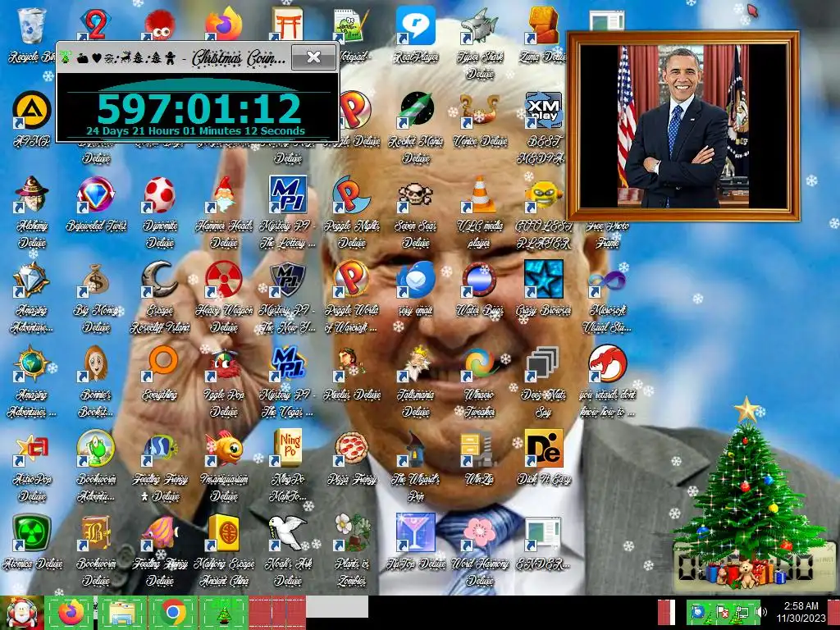The height and width of the screenshot is (630, 840).
Task: Open Plants vs. Zombies shortcut
Action: 351,532
